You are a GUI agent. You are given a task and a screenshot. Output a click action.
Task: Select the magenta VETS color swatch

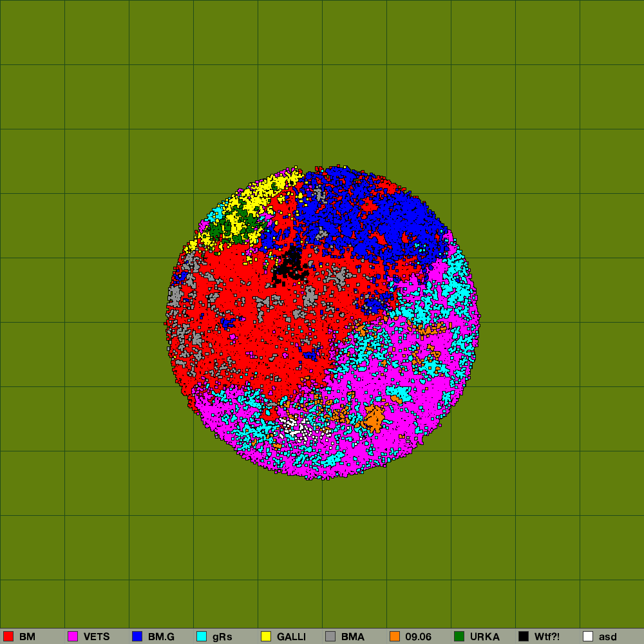[x=73, y=636]
